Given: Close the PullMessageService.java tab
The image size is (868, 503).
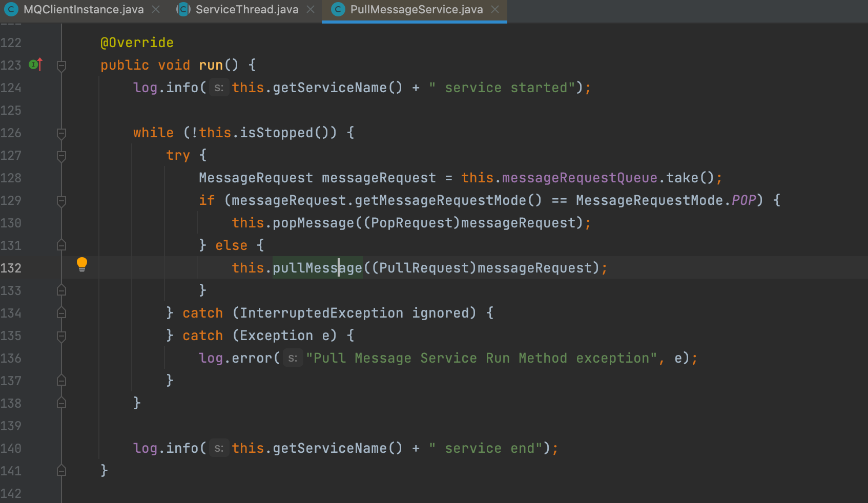Looking at the screenshot, I should click(x=495, y=10).
